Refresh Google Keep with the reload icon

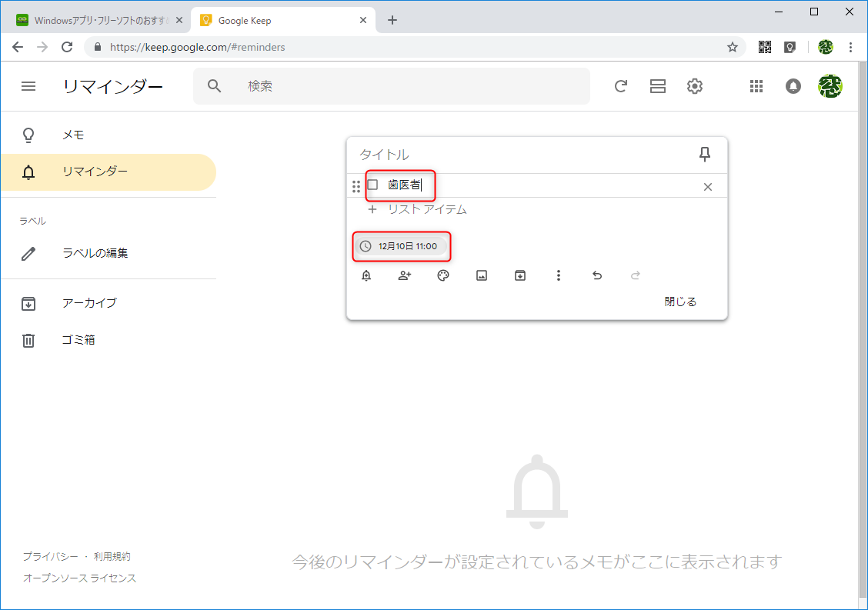point(620,86)
